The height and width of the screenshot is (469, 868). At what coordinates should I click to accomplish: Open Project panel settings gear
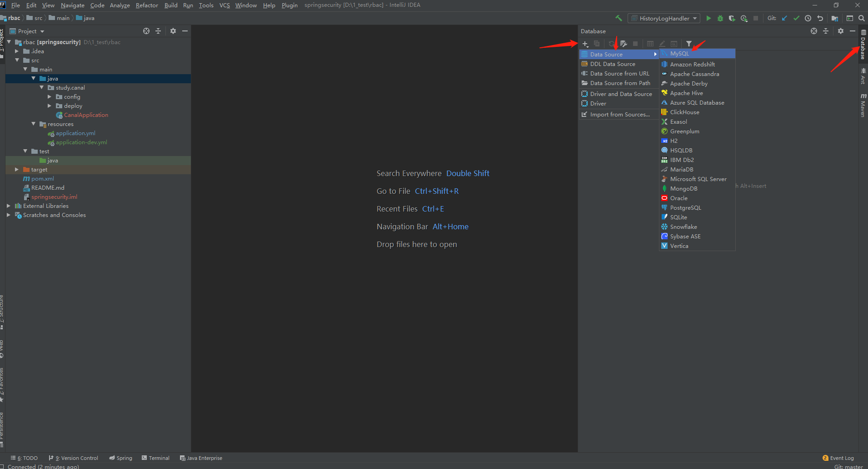click(x=173, y=31)
